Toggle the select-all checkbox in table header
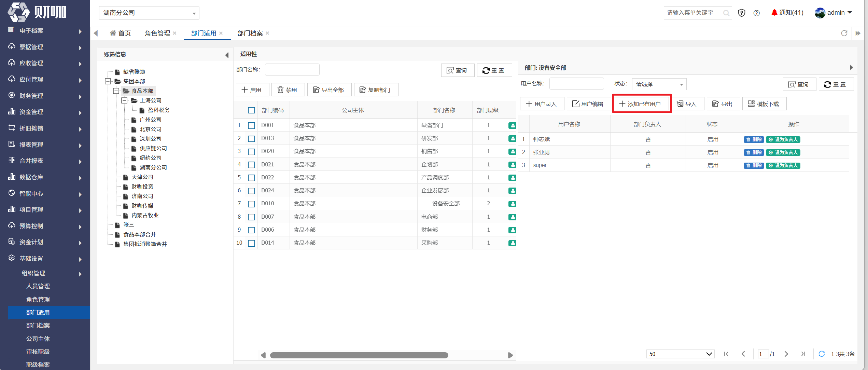Viewport: 868px width, 370px height. 252,110
